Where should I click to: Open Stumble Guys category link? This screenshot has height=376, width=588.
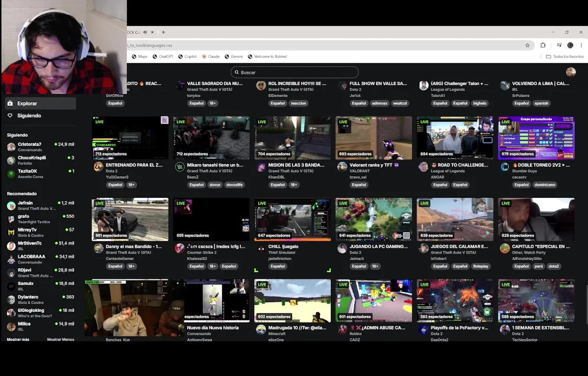(524, 171)
